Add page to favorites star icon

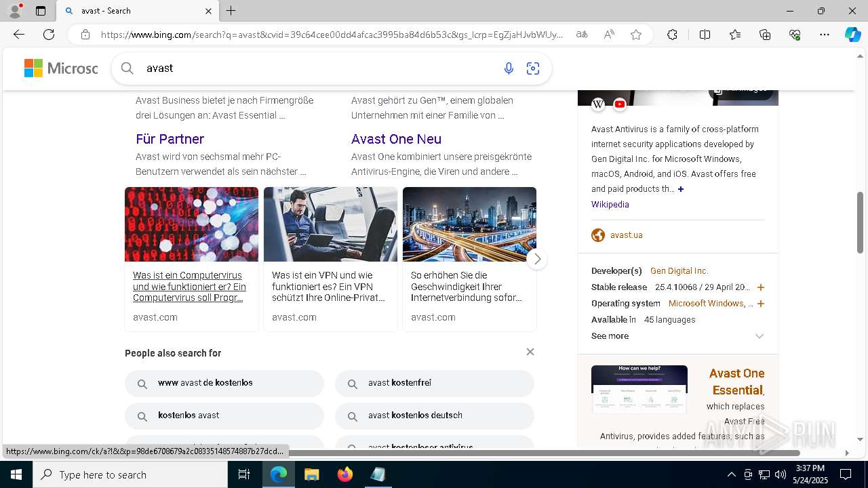pos(636,35)
